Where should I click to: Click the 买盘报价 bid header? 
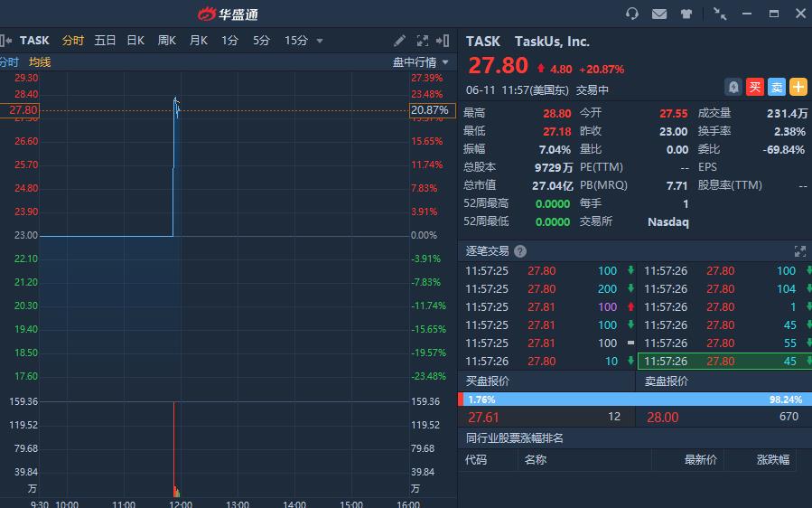click(x=488, y=381)
